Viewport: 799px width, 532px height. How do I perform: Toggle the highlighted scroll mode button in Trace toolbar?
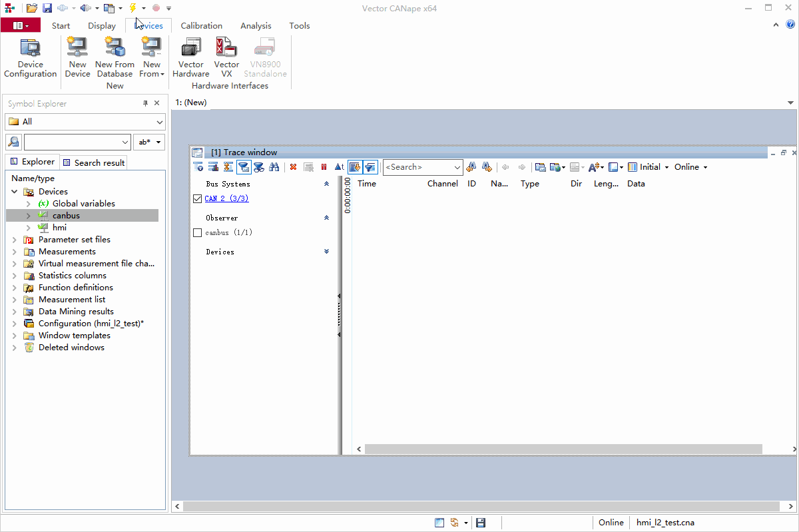[x=355, y=167]
